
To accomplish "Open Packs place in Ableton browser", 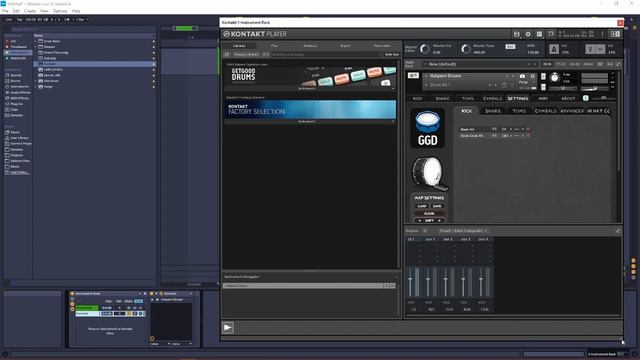I will 14,132.
